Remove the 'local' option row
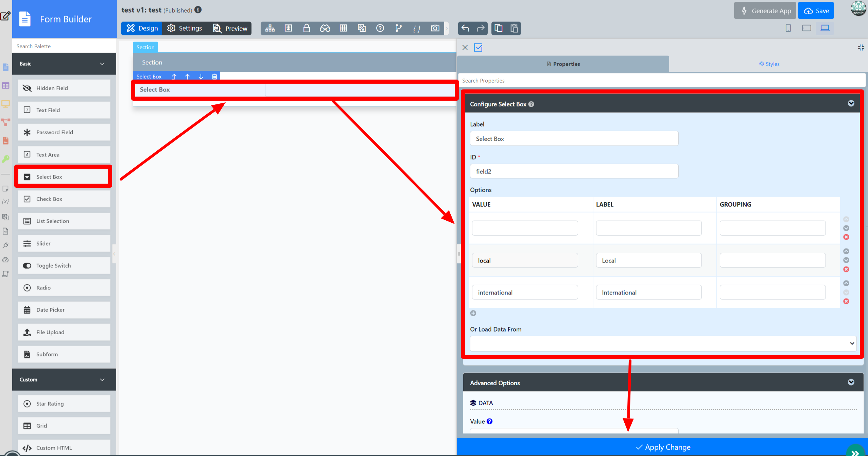 846,269
